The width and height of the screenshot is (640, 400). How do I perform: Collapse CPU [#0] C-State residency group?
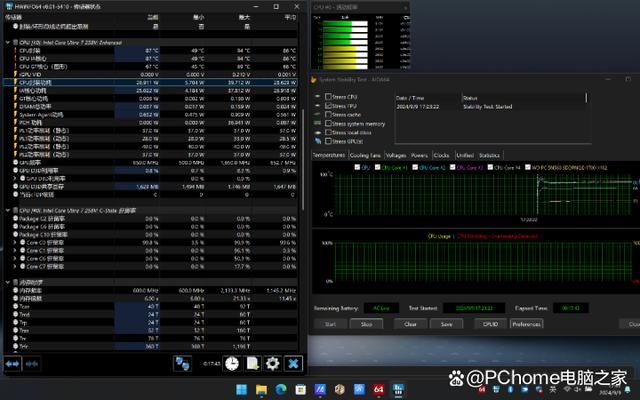click(x=8, y=211)
